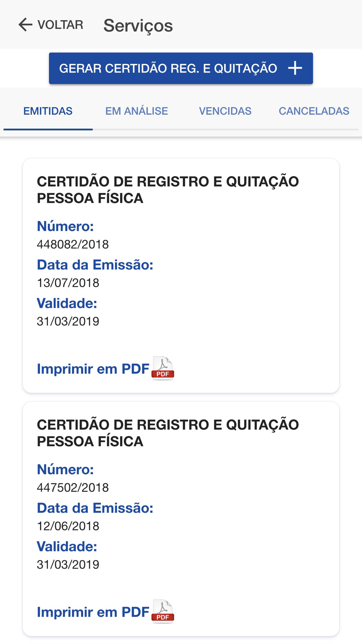Screen dimensions: 362x644
Task: Select certificate number 447502/2018 text
Action: coord(73,488)
